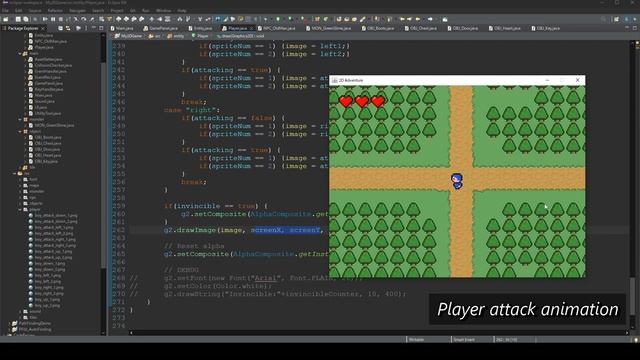Collapse the main package in Package Explorer

click(x=20, y=53)
